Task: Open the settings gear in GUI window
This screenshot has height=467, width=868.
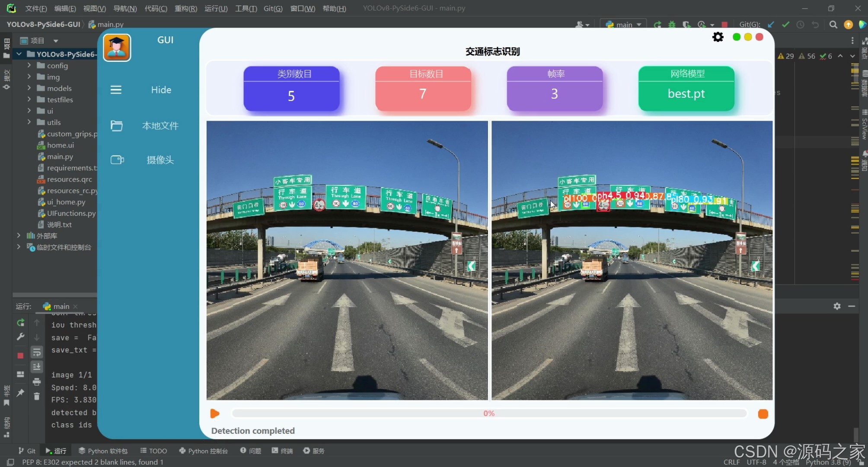Action: click(x=718, y=37)
